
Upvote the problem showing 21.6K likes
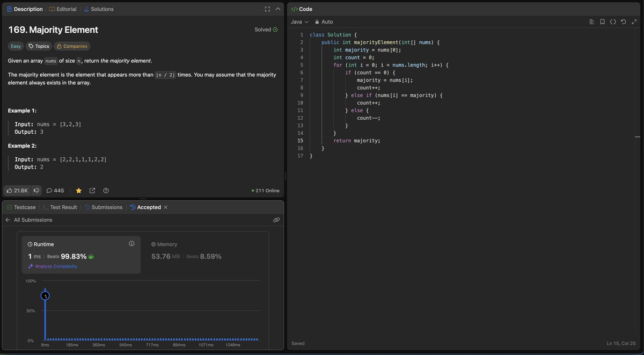(17, 191)
